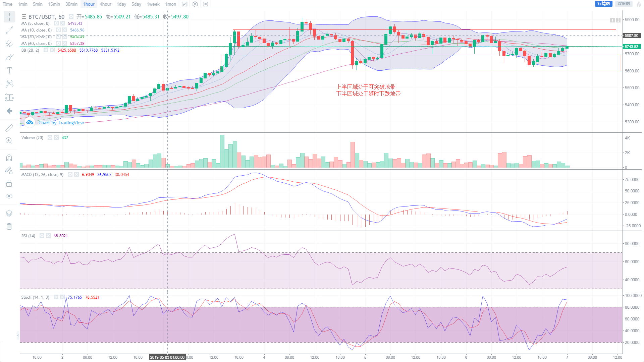Remove the MA (60, close, 0) indicator

65,44
